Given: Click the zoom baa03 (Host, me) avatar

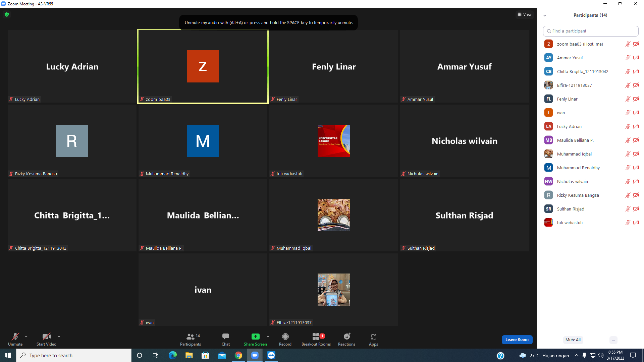Looking at the screenshot, I should click(x=548, y=44).
